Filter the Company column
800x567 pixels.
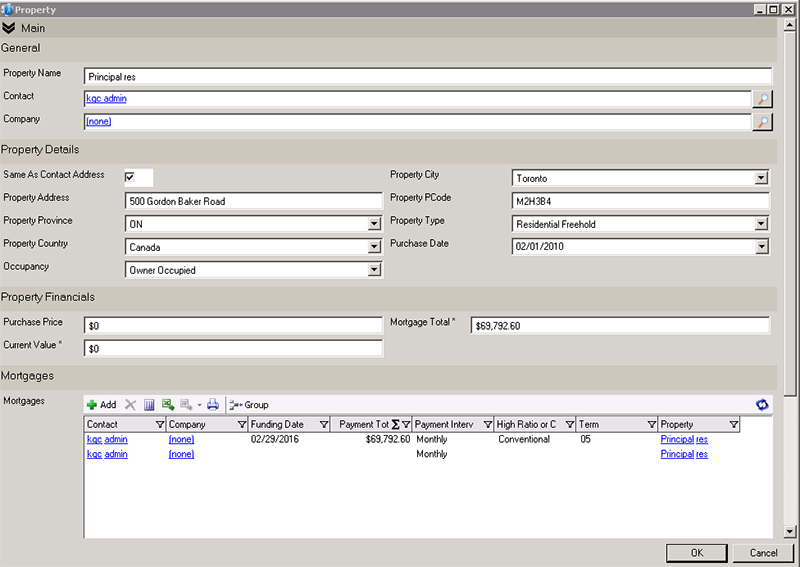(242, 425)
